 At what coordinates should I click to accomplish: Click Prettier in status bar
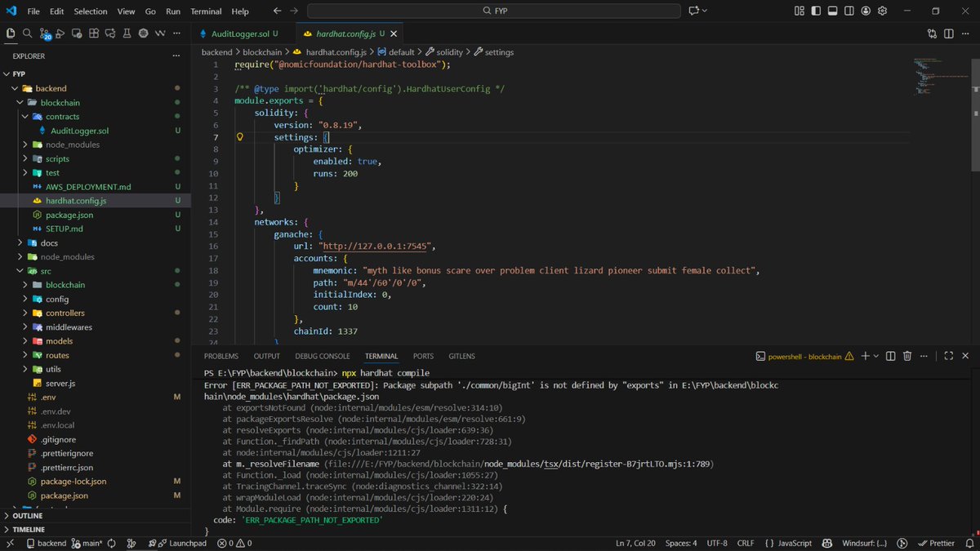pos(936,543)
